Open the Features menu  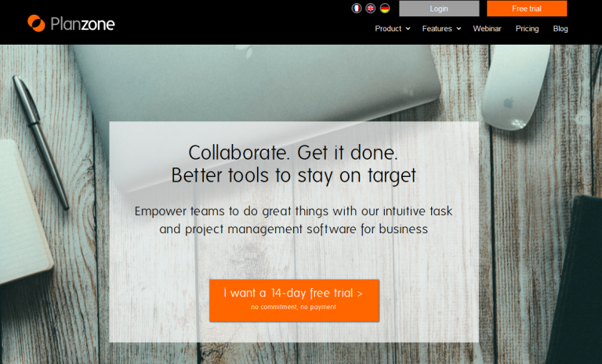coord(437,29)
